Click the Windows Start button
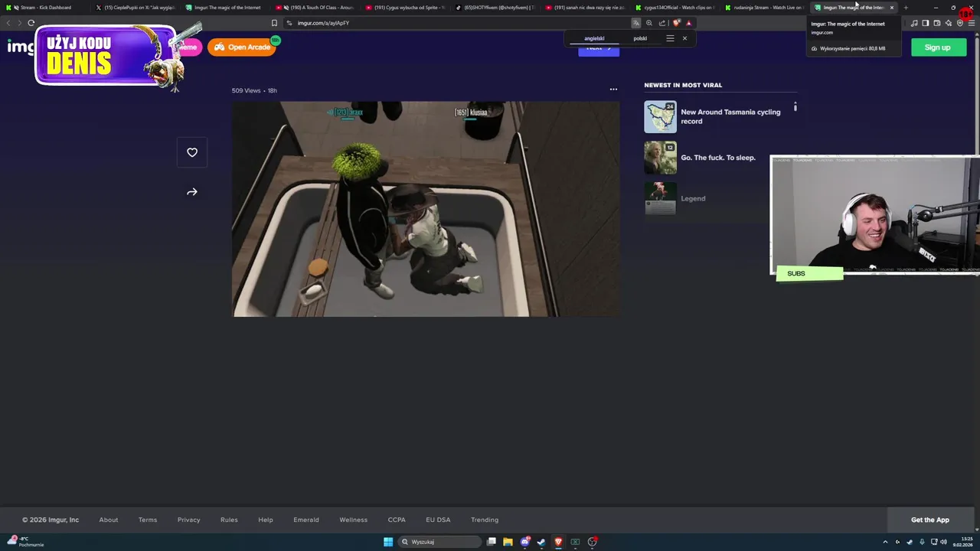 coord(388,542)
